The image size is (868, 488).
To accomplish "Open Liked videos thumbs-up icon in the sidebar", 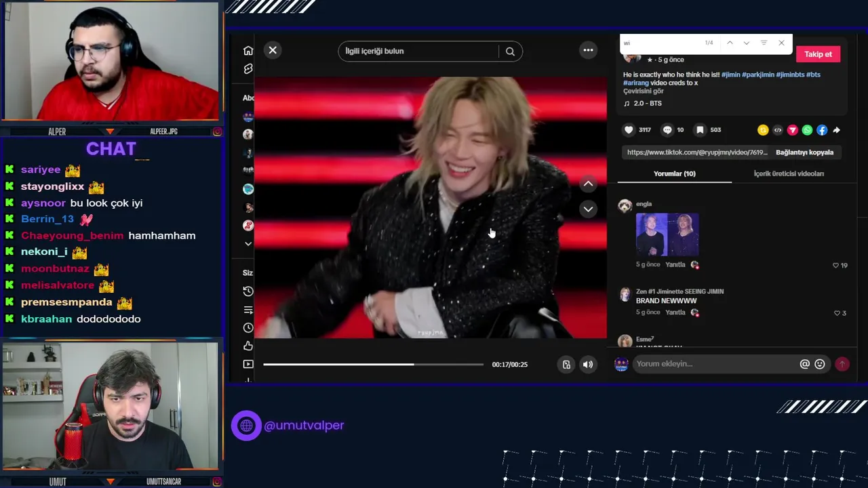I will pyautogui.click(x=248, y=346).
